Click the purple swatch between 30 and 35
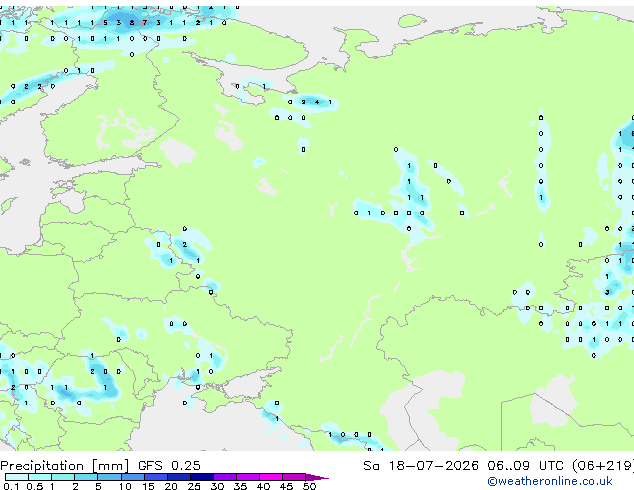634x490 pixels. 224,477
